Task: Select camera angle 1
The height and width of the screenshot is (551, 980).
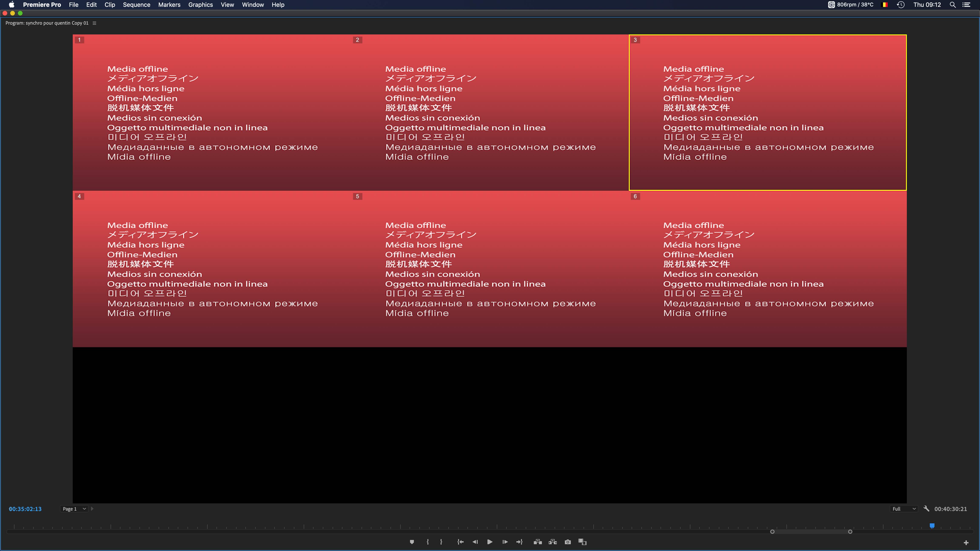Action: 212,112
